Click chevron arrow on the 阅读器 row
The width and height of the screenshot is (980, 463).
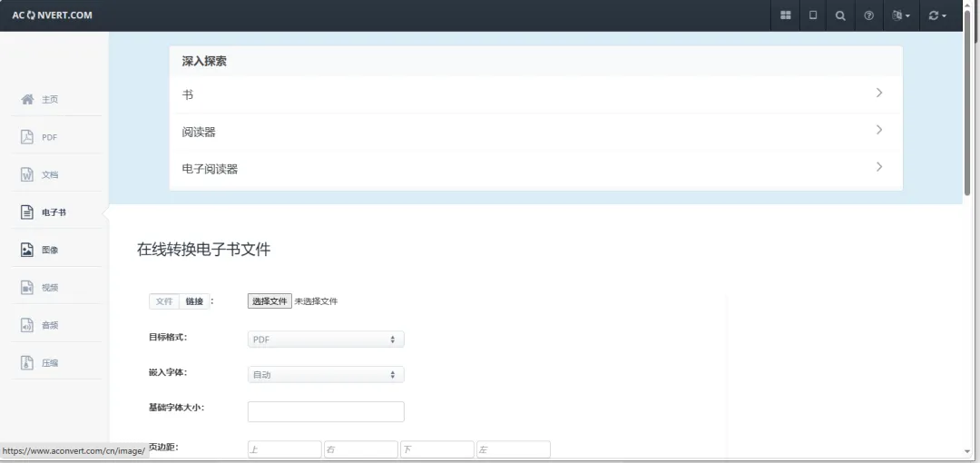click(879, 130)
